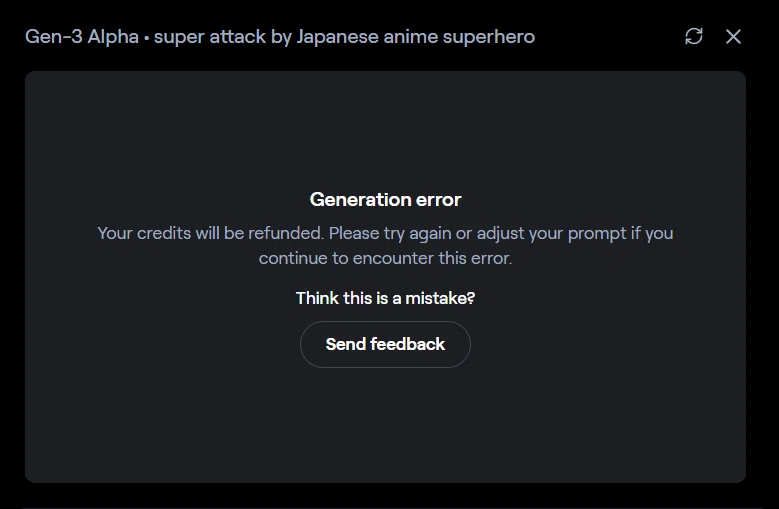This screenshot has width=779, height=509.
Task: Click the Gen-3 Alpha model label
Action: (82, 37)
